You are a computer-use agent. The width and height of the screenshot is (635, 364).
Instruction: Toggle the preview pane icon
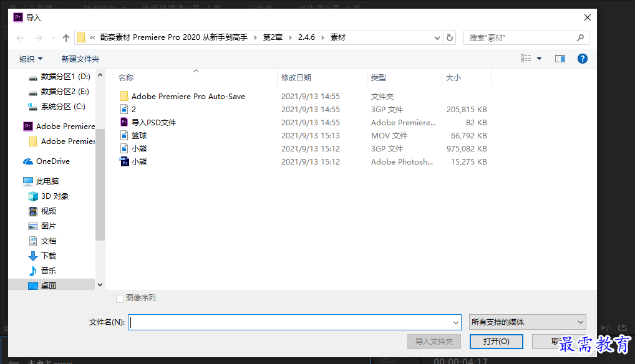(x=560, y=59)
